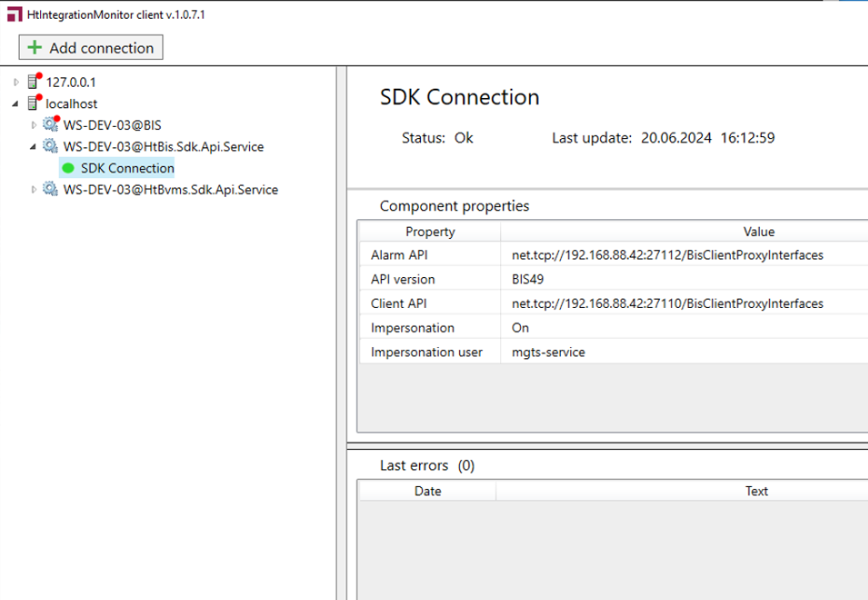868x600 pixels.
Task: Click the HtIntegrationMonitor app logo icon
Action: 14,14
